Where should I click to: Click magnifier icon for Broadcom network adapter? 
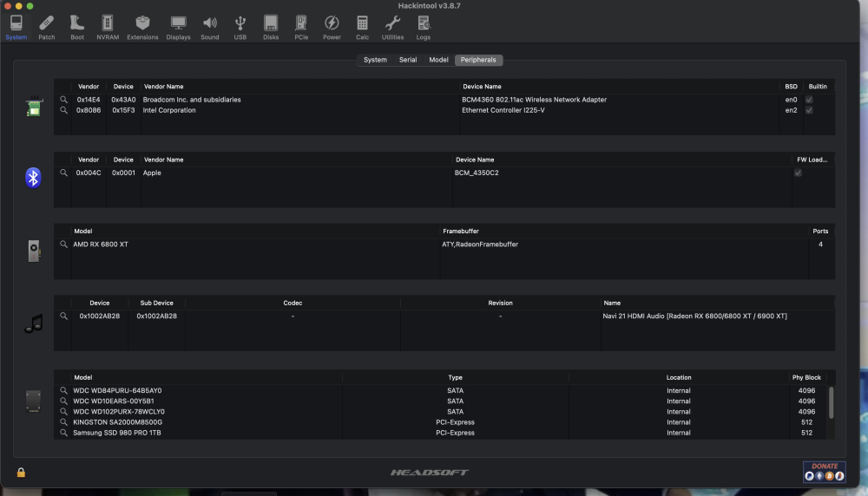[63, 100]
